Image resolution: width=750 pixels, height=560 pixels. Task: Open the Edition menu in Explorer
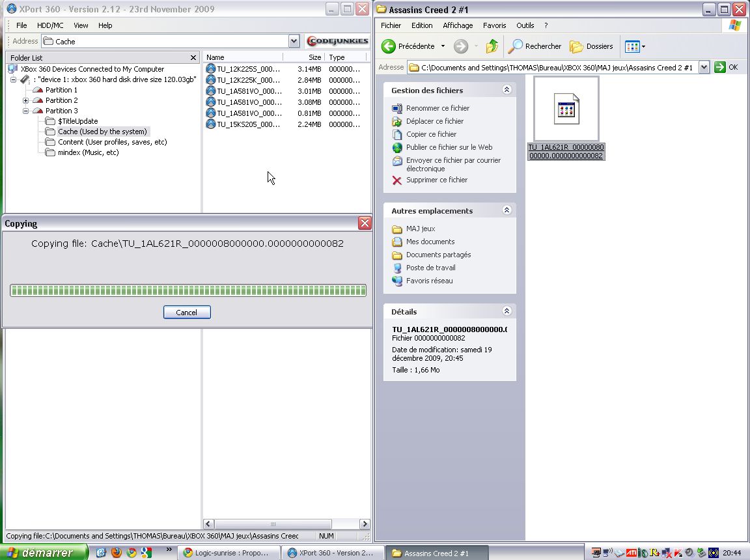(x=422, y=25)
